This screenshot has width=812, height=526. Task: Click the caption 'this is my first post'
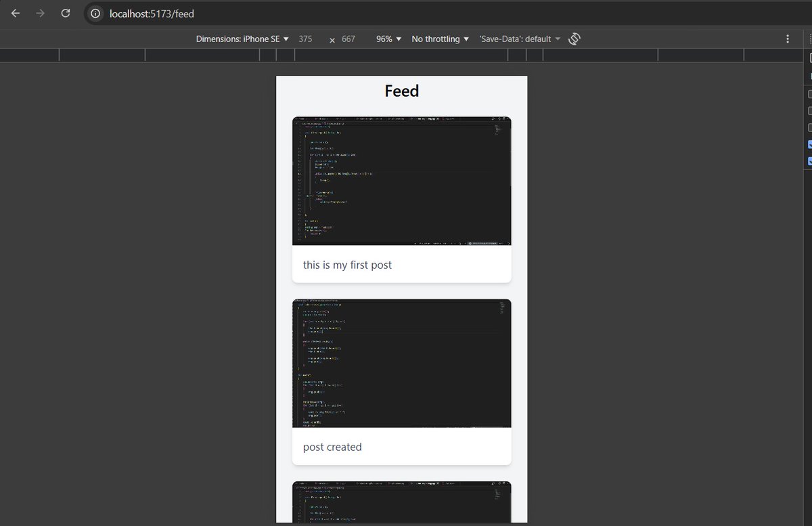coord(347,265)
